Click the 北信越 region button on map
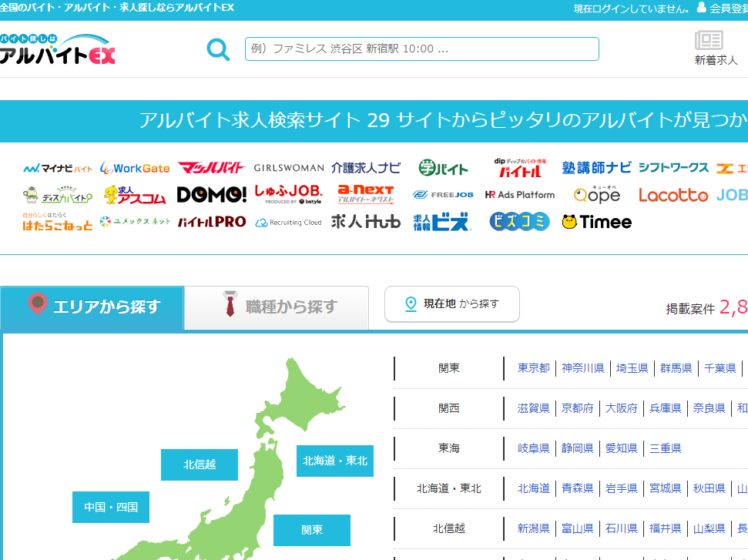The width and height of the screenshot is (748, 560). point(200,464)
